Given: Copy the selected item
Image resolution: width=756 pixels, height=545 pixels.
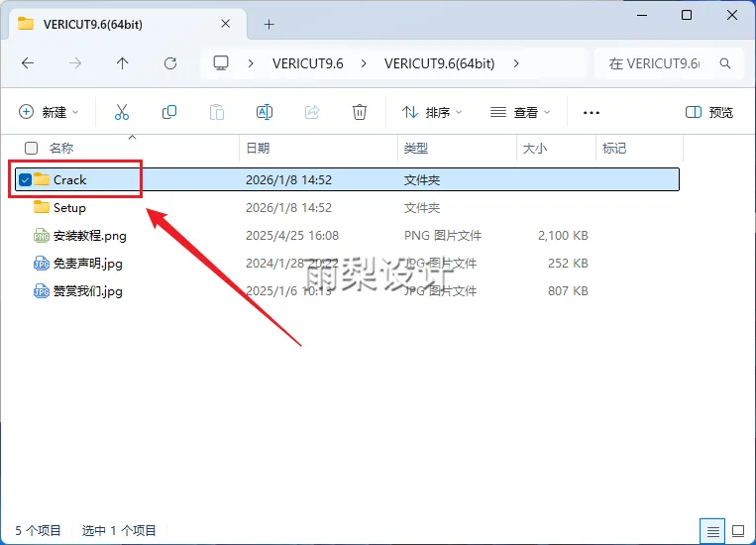Looking at the screenshot, I should click(169, 112).
